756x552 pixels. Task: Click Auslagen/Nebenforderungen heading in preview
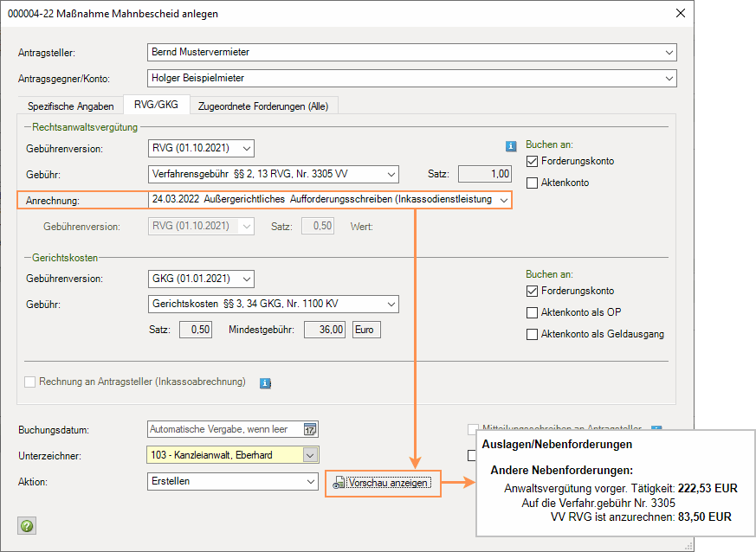pos(557,445)
